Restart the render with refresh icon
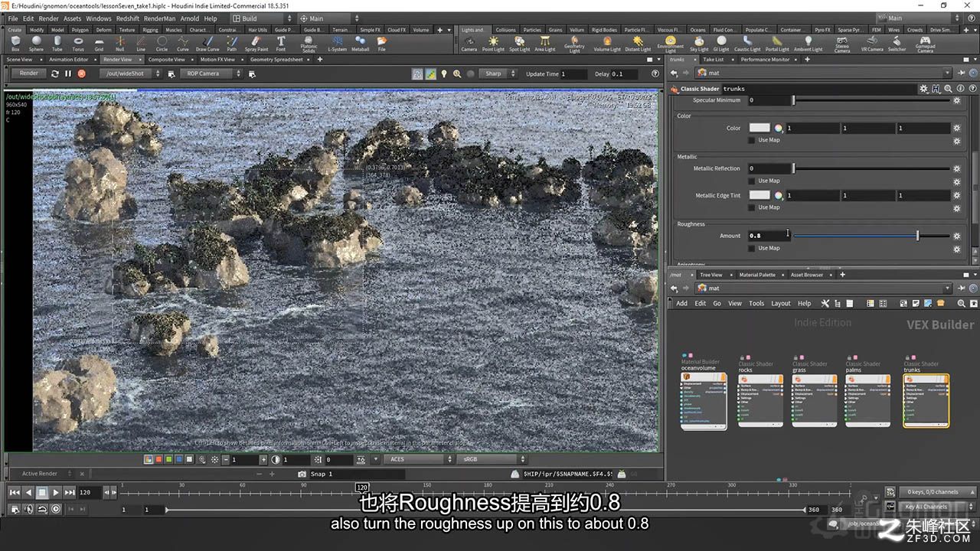 click(55, 73)
